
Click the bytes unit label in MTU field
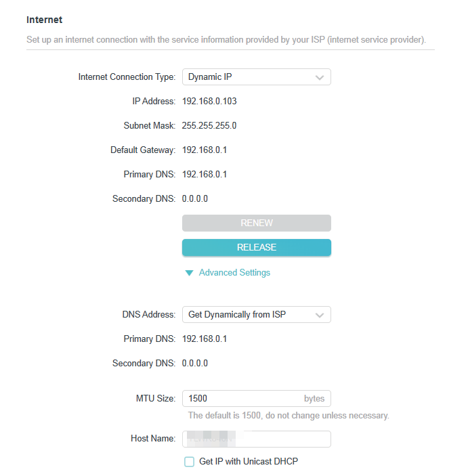tap(314, 399)
